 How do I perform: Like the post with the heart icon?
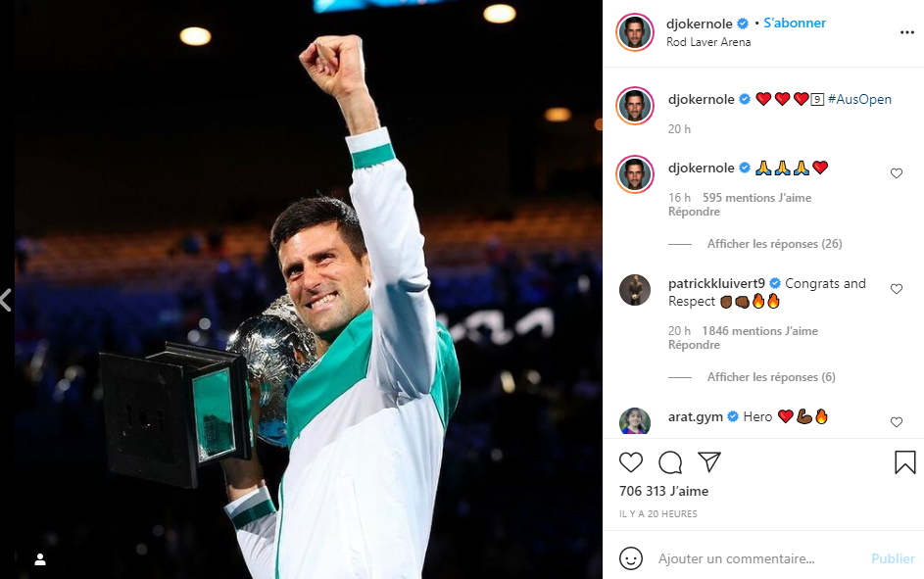[x=631, y=462]
